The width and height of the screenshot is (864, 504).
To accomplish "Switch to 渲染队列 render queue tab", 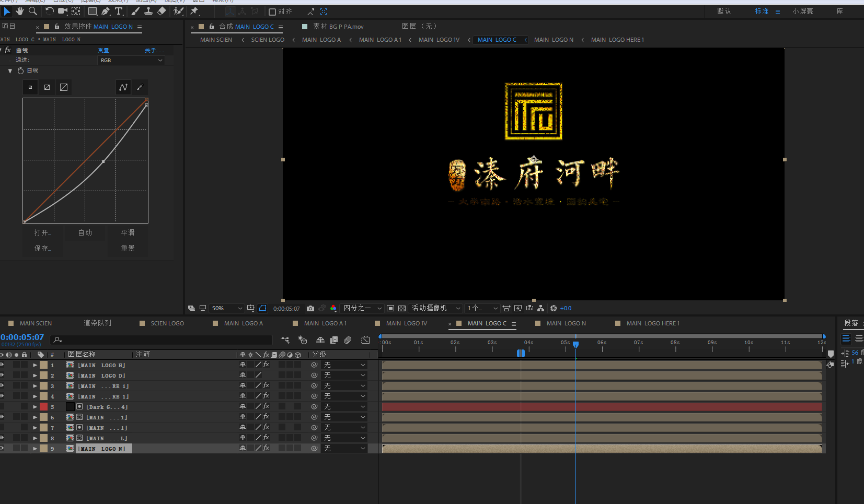I will [98, 323].
